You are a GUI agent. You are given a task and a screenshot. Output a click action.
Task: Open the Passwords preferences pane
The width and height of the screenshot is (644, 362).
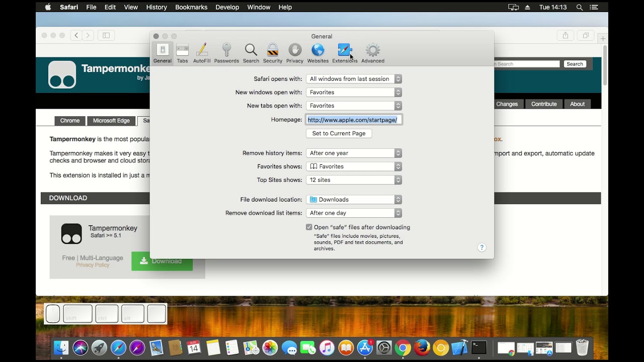click(x=226, y=53)
